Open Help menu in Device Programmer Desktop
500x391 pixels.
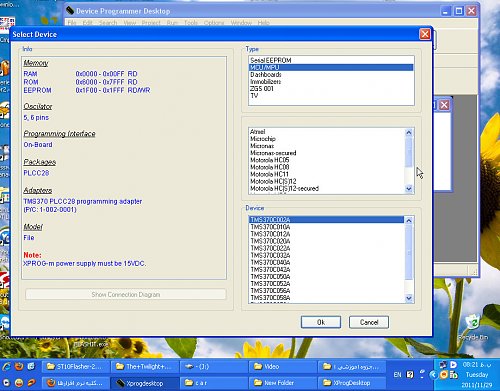pyautogui.click(x=263, y=23)
